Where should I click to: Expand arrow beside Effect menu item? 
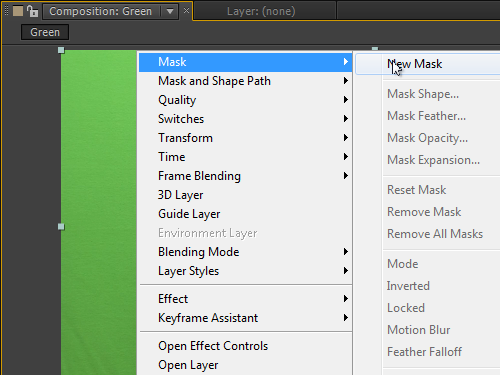tap(346, 299)
